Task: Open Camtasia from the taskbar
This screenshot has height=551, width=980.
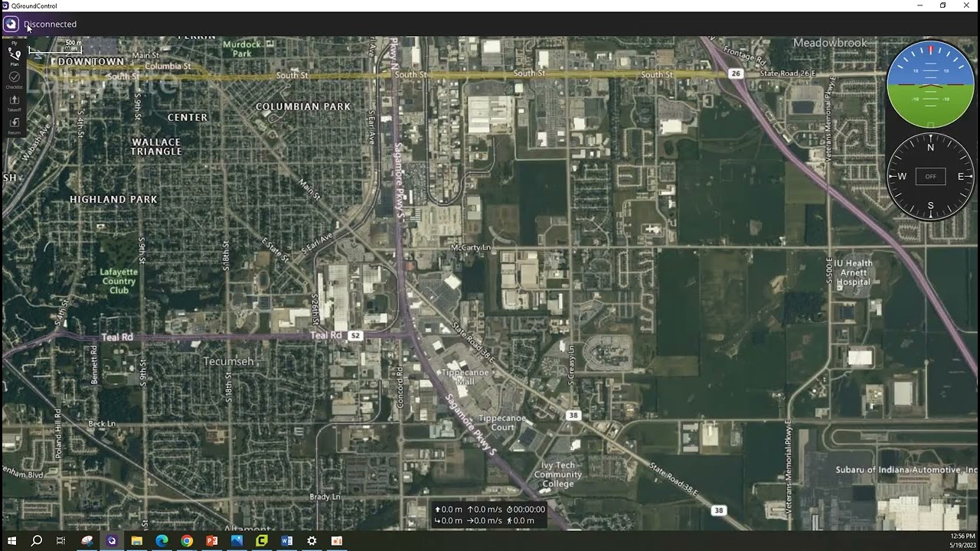Action: [x=261, y=541]
